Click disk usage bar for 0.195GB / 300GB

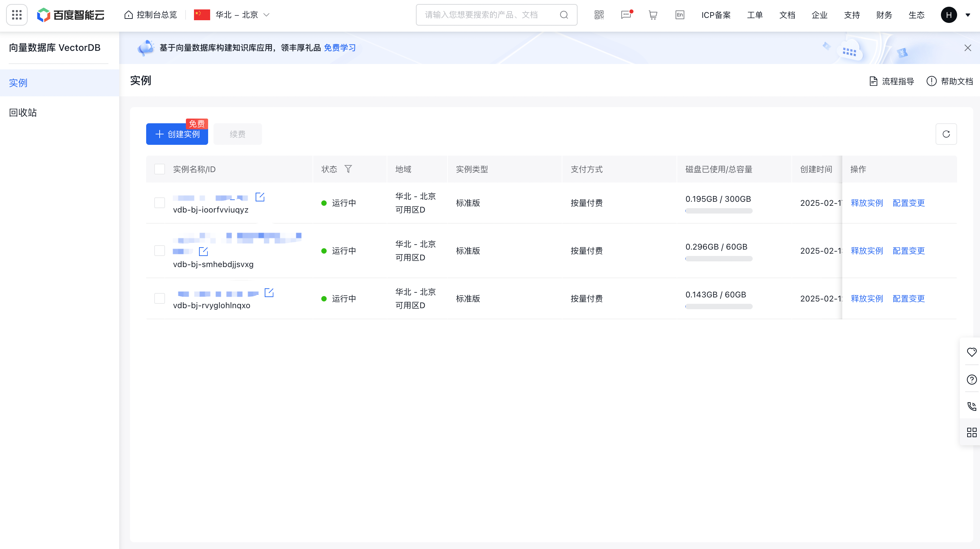[719, 211]
